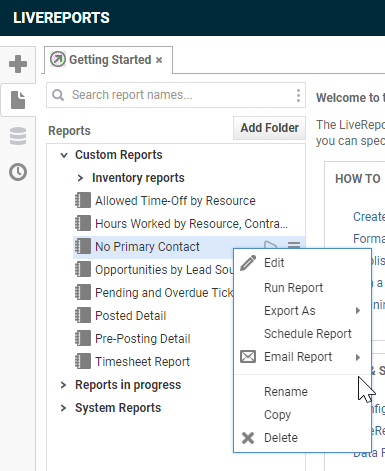This screenshot has width=385, height=471.
Task: Click the search options vertical dots icon
Action: coord(298,95)
